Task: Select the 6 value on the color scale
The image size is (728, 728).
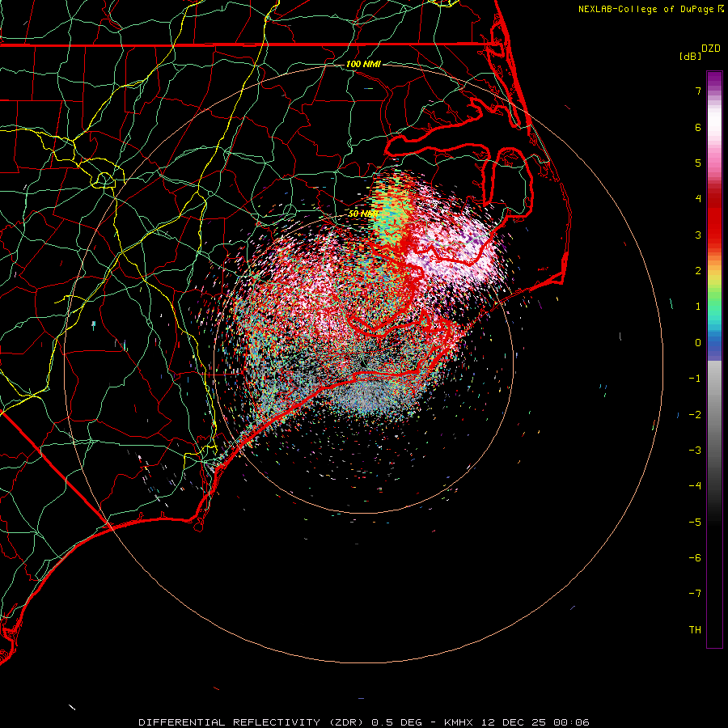Action: coord(698,127)
